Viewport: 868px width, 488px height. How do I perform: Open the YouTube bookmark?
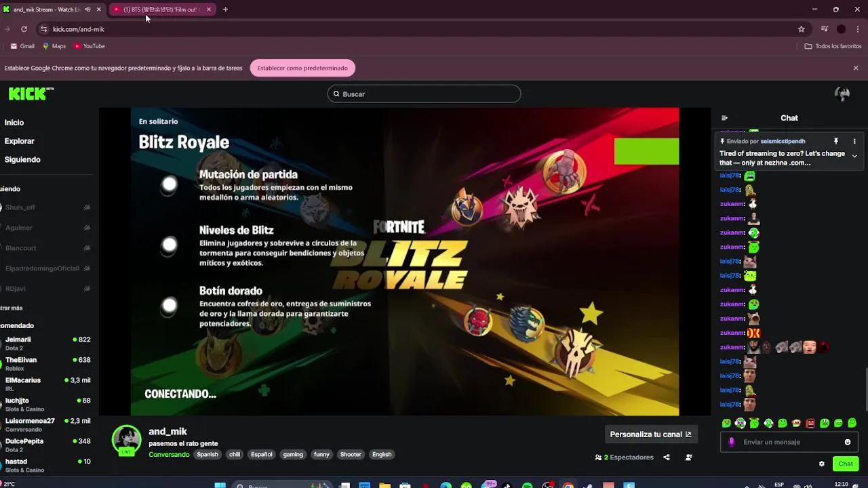point(90,46)
